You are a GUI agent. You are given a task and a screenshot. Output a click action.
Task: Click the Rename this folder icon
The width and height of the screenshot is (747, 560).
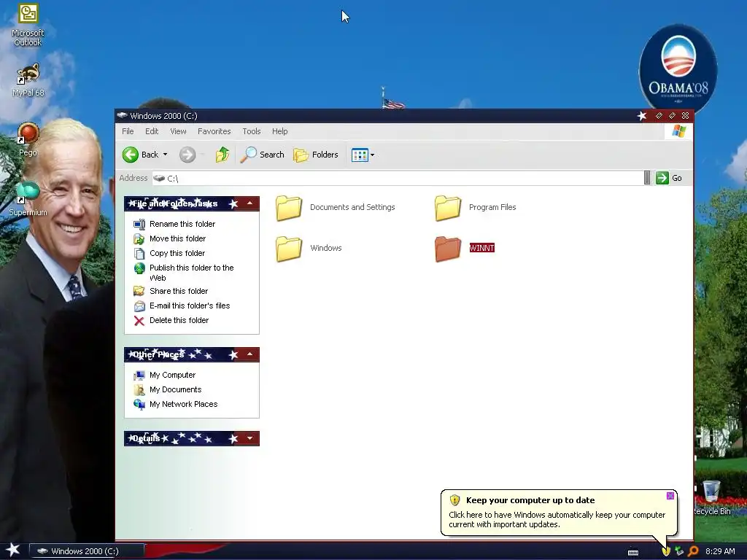[x=139, y=225]
